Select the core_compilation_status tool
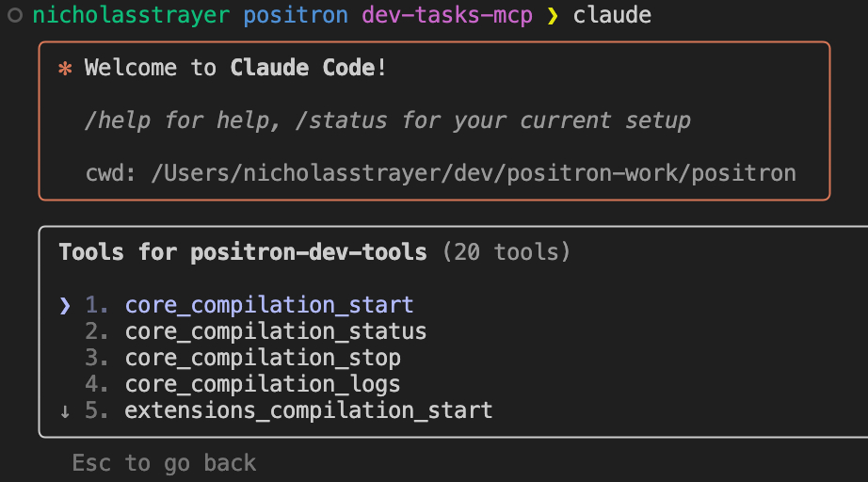 (276, 331)
